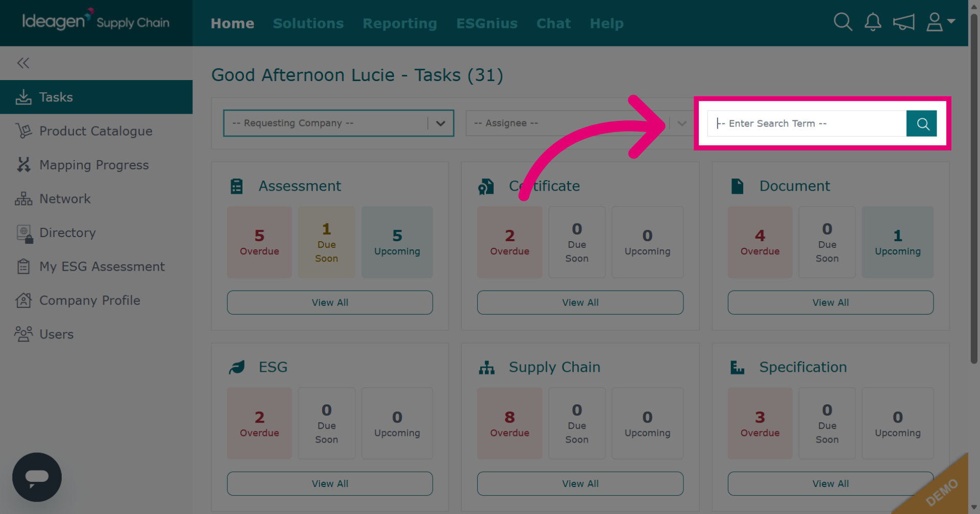Open 1 Upcoming Document tile

coord(898,242)
